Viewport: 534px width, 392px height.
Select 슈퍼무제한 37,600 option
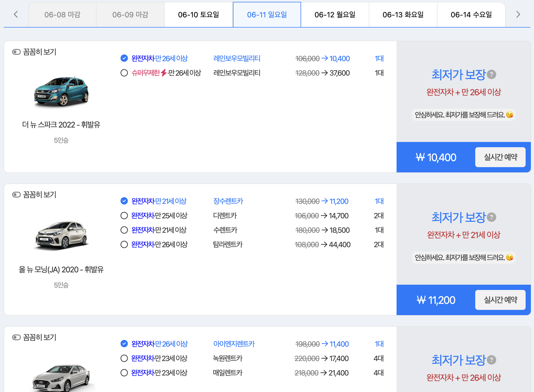coord(124,73)
